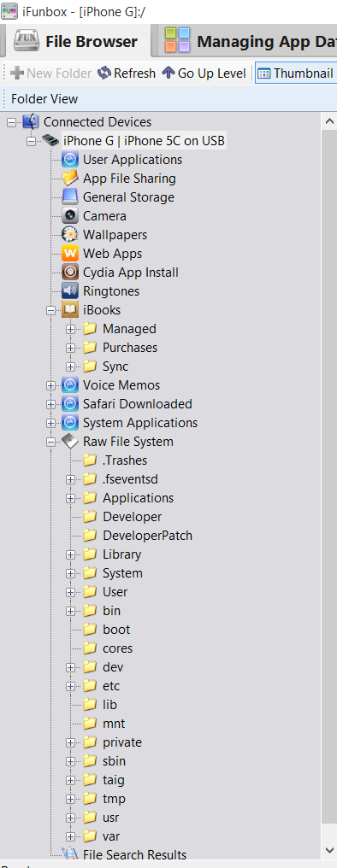Go up one level using toolbar
Screen dimensions: 337x868
click(x=204, y=73)
